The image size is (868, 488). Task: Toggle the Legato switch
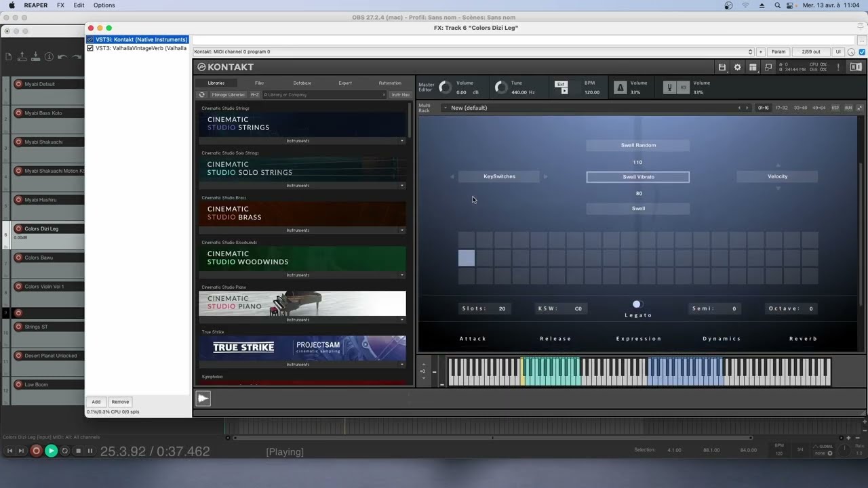pos(637,304)
